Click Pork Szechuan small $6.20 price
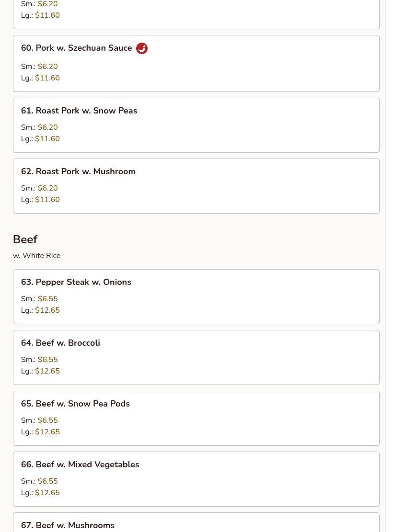The image size is (395, 532). (x=47, y=67)
